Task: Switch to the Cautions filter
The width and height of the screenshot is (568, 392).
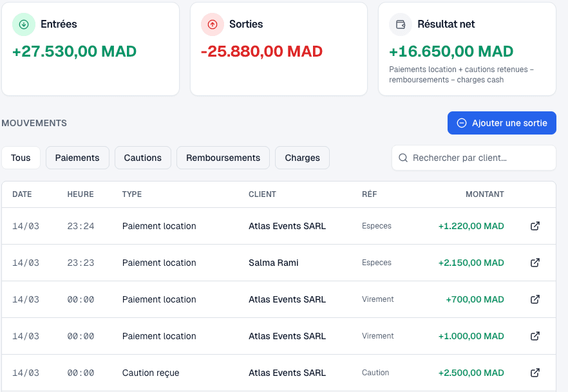Action: pos(142,158)
